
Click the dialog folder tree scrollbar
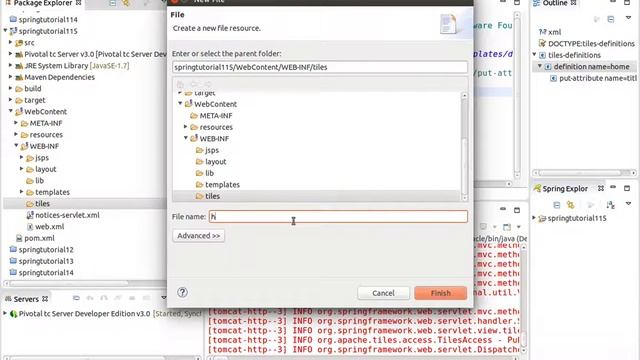[x=464, y=147]
